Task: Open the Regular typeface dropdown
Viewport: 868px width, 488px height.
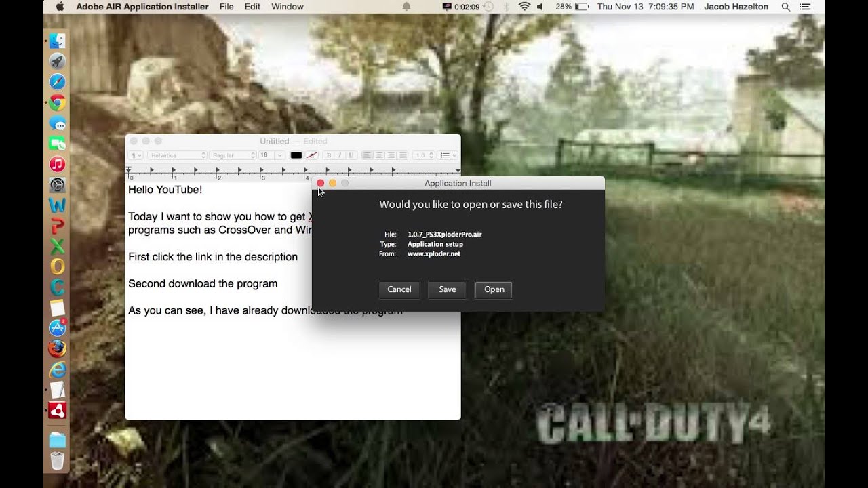Action: click(233, 155)
